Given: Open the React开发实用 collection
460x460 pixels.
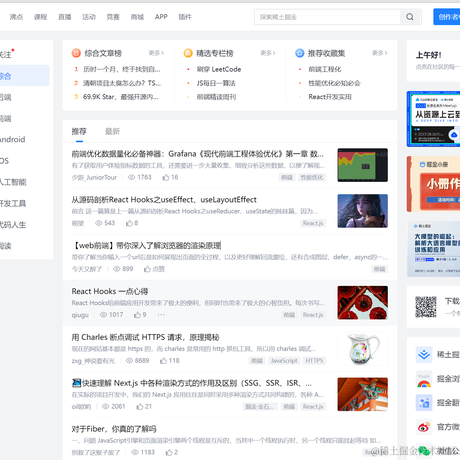Looking at the screenshot, I should pyautogui.click(x=330, y=97).
